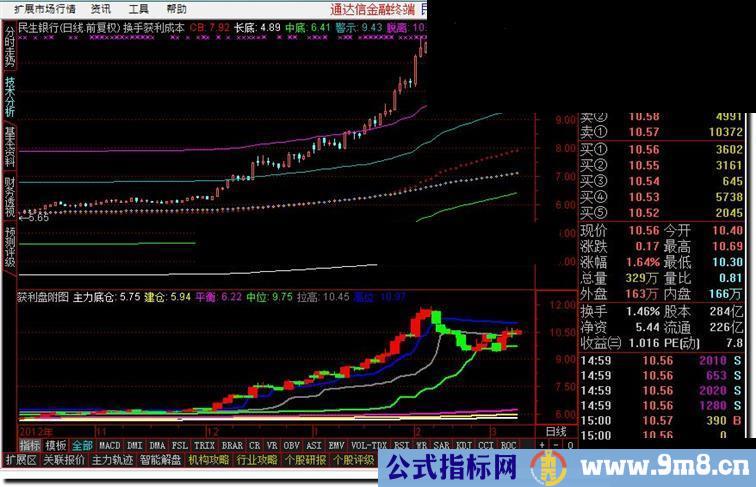Viewport: 756px width, 487px height.
Task: Show the 财务透视 side tab
Action: tap(9, 197)
